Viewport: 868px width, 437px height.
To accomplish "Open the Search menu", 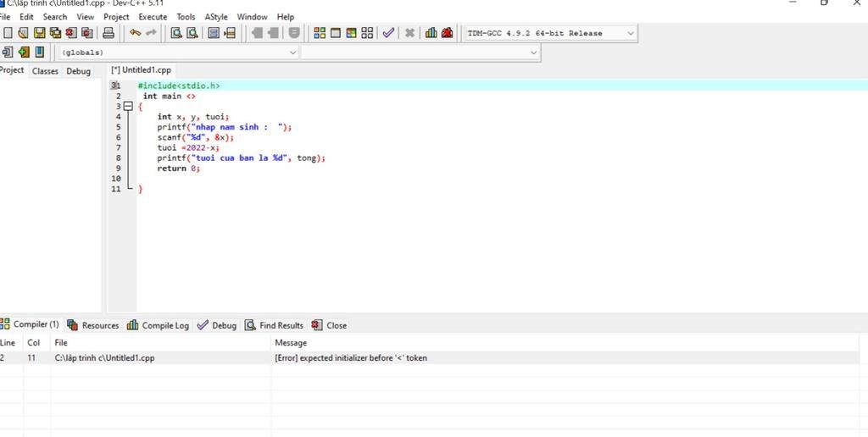I will (x=55, y=17).
